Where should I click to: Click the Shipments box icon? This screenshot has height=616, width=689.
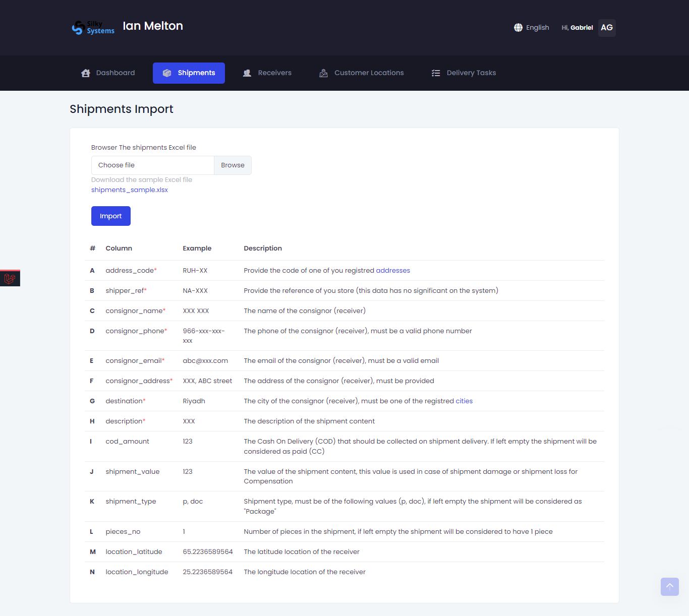(167, 73)
